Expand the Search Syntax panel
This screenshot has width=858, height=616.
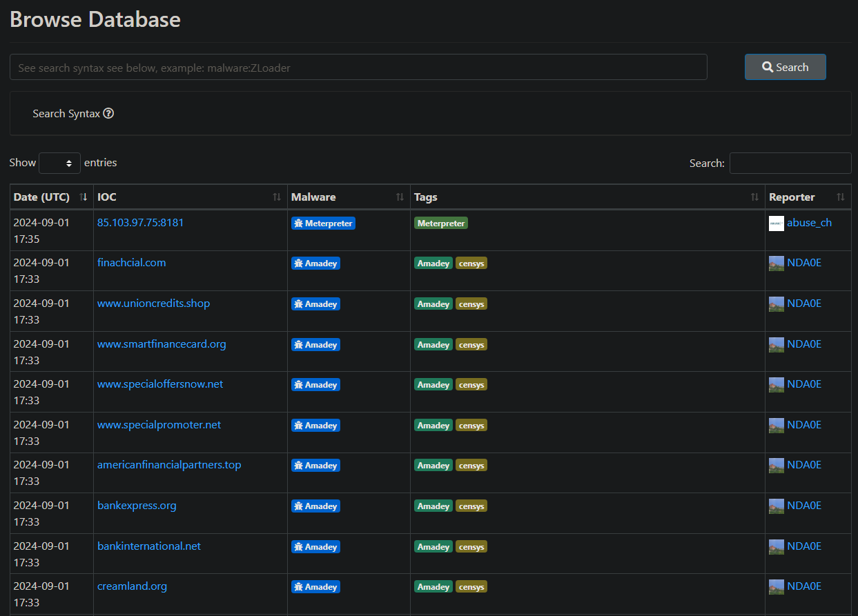pyautogui.click(x=66, y=114)
